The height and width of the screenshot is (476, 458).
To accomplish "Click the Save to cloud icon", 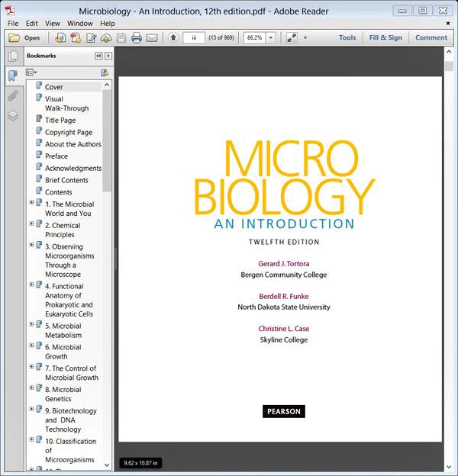I will 106,38.
